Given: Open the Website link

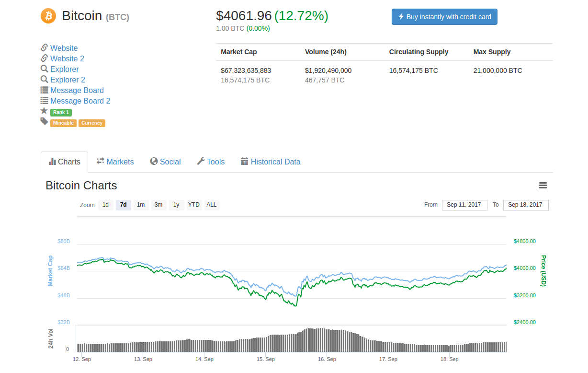Looking at the screenshot, I should 64,48.
